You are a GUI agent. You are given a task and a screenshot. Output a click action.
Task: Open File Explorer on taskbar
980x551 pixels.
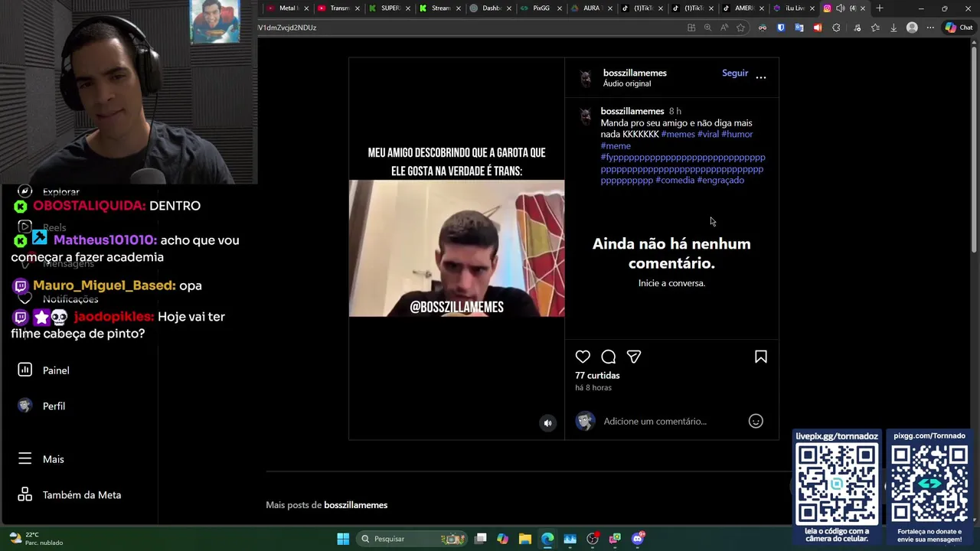pos(525,539)
